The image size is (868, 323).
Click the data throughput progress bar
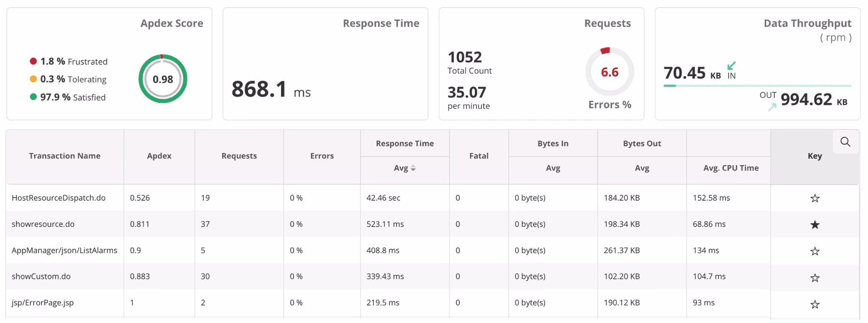coord(757,86)
